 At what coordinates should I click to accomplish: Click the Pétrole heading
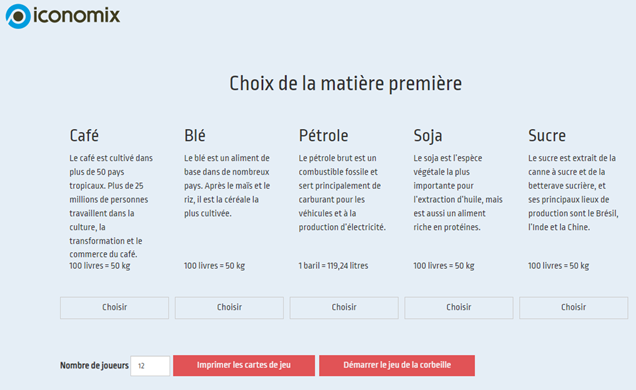323,135
